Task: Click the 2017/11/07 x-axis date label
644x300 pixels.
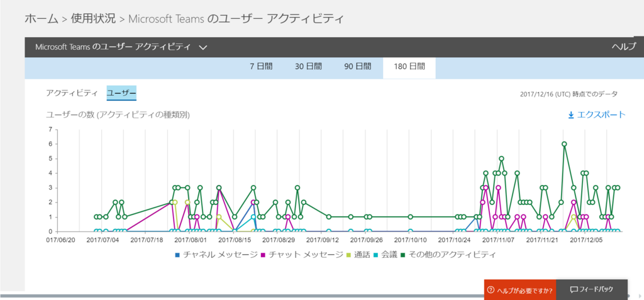Action: (x=498, y=239)
